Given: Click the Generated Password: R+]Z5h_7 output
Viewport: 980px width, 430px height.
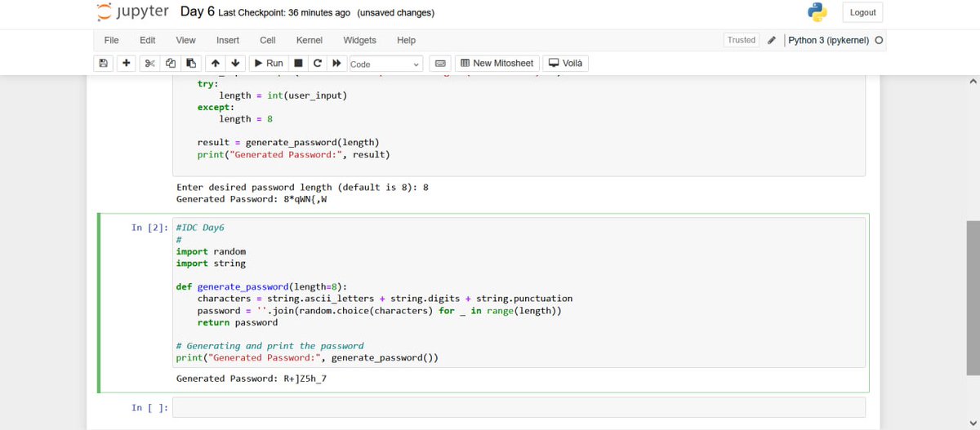Looking at the screenshot, I should point(252,378).
